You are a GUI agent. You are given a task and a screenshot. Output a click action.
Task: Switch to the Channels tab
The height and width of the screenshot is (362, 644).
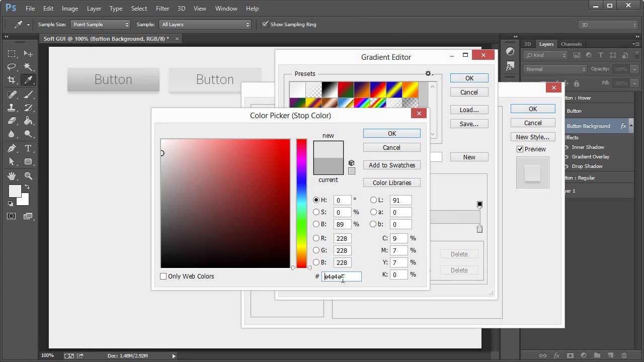point(571,44)
